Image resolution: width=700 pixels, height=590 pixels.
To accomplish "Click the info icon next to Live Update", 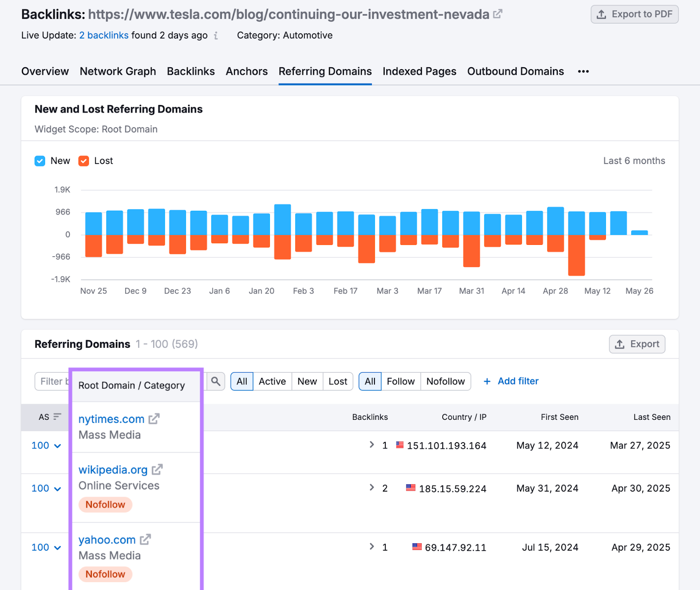I will [215, 36].
